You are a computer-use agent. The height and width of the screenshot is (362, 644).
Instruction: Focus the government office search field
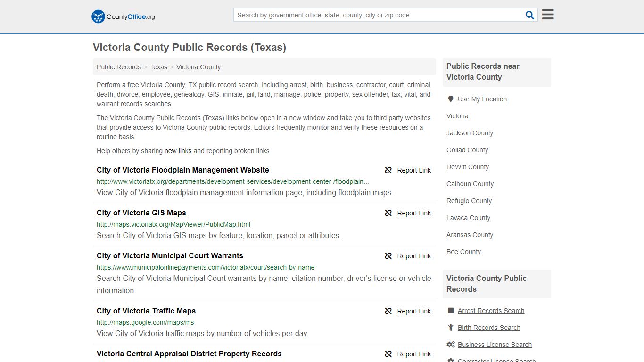click(380, 15)
